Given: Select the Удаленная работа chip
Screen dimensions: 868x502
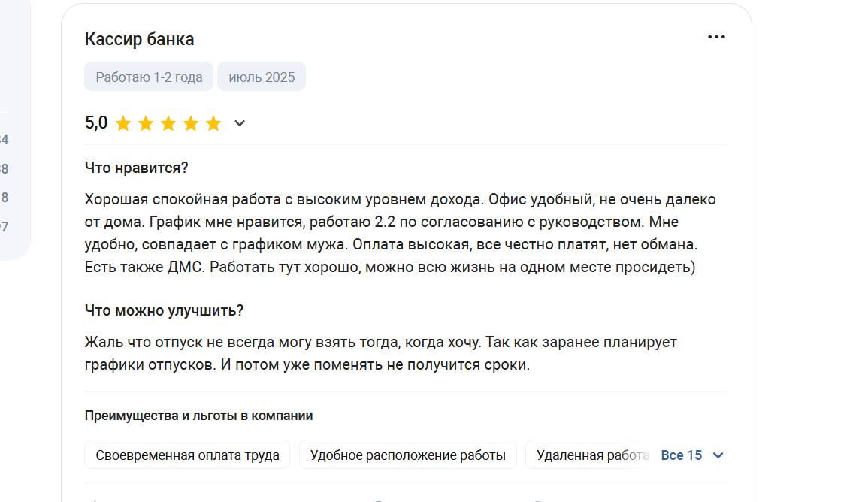Looking at the screenshot, I should pyautogui.click(x=593, y=455).
